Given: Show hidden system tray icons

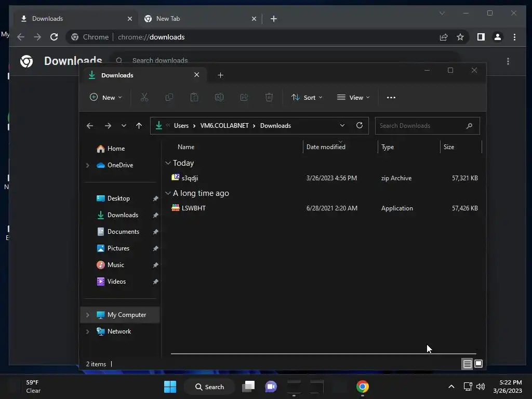Looking at the screenshot, I should click(451, 387).
